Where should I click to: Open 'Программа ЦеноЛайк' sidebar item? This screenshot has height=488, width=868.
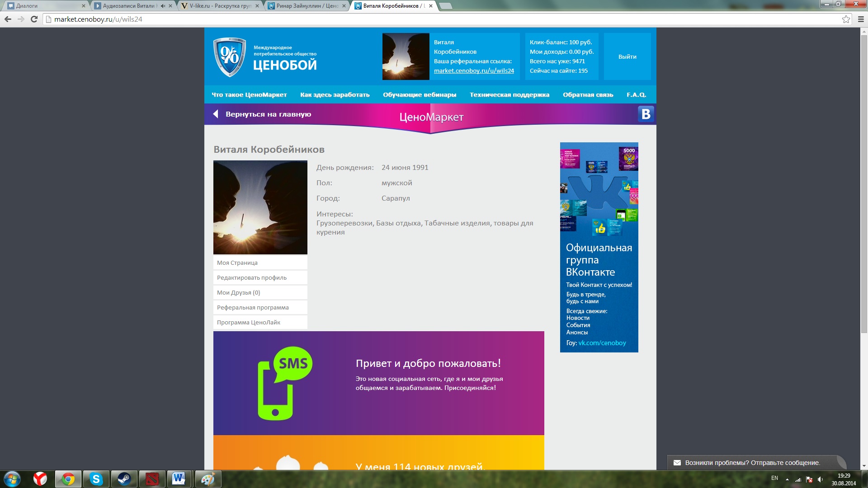(260, 322)
